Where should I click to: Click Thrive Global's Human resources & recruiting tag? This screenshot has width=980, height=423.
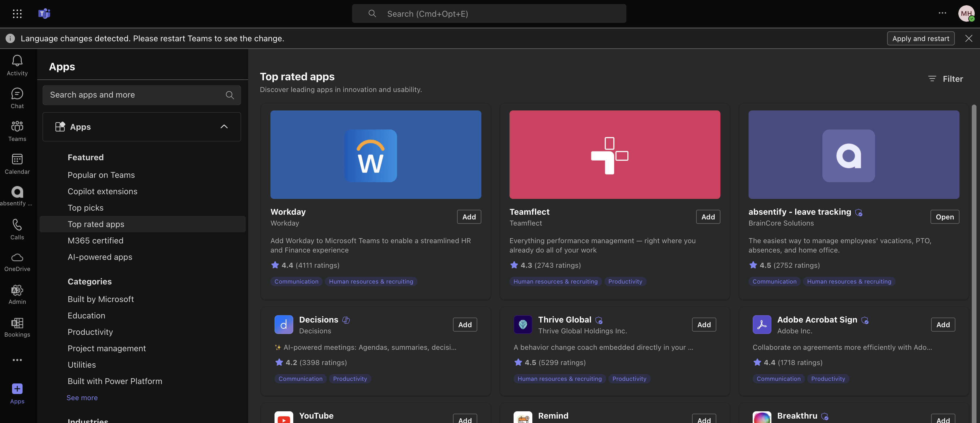559,378
